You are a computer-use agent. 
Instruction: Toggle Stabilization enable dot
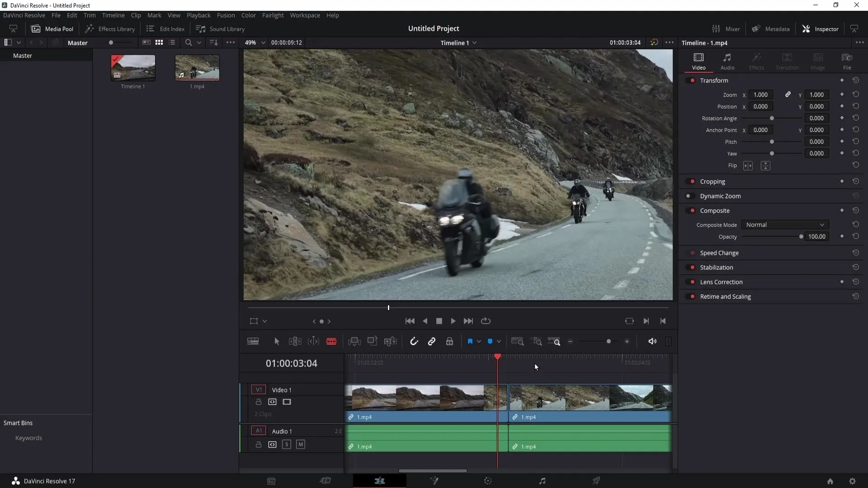click(x=693, y=267)
